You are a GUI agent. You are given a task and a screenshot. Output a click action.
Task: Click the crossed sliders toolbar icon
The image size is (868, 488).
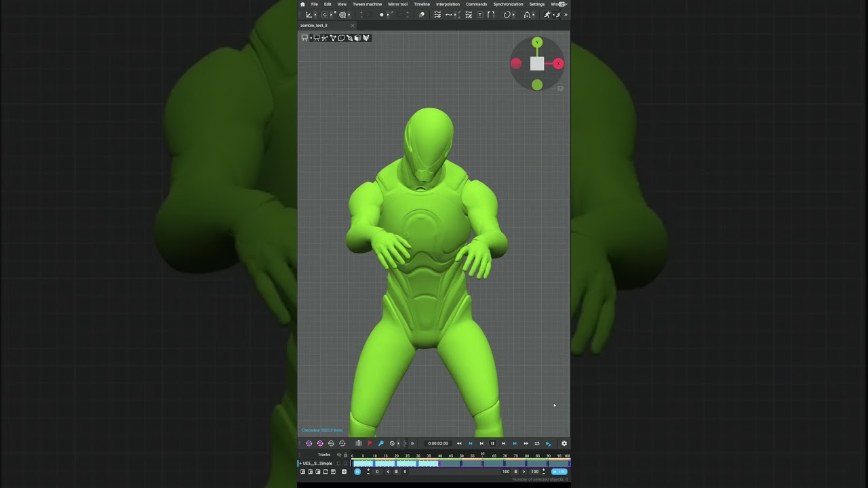point(469,15)
